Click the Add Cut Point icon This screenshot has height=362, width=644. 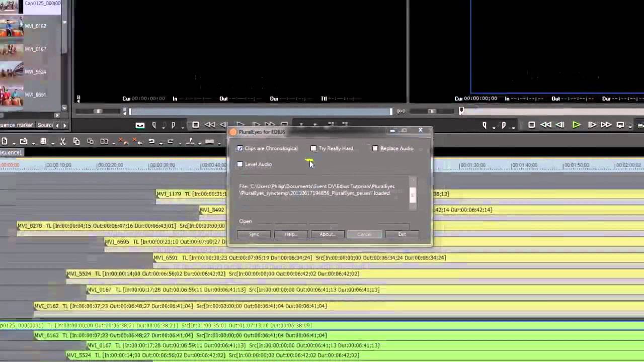[x=190, y=142]
